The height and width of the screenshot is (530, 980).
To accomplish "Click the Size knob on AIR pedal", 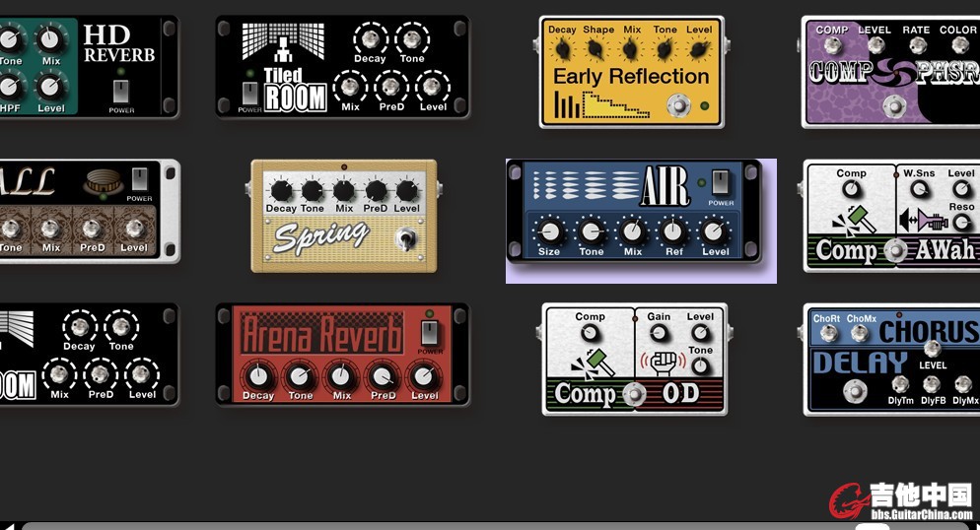I will point(549,232).
